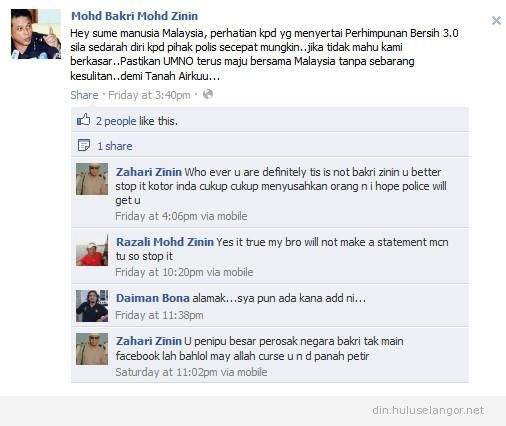Open Zahari Zinin name in first comment
506x426 pixels.
coord(149,172)
